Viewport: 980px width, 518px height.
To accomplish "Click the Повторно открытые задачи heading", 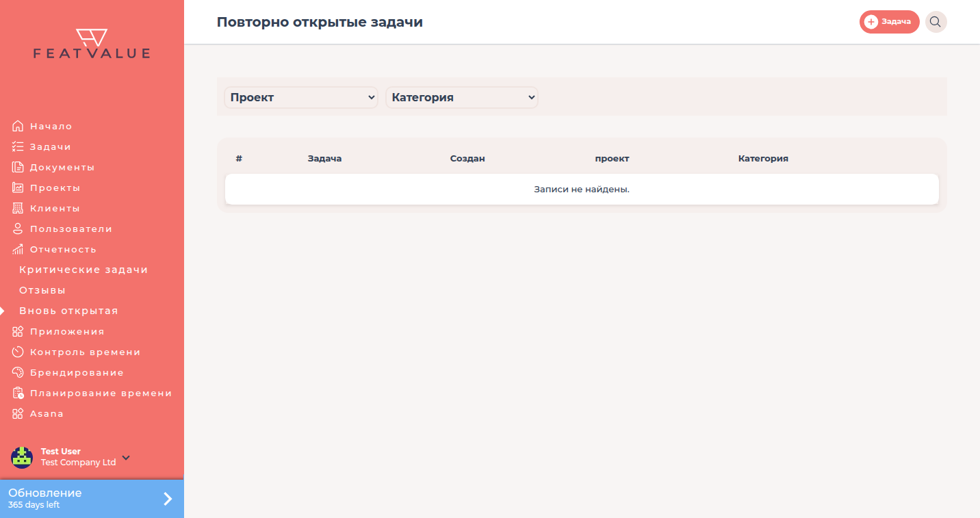I will coord(320,22).
